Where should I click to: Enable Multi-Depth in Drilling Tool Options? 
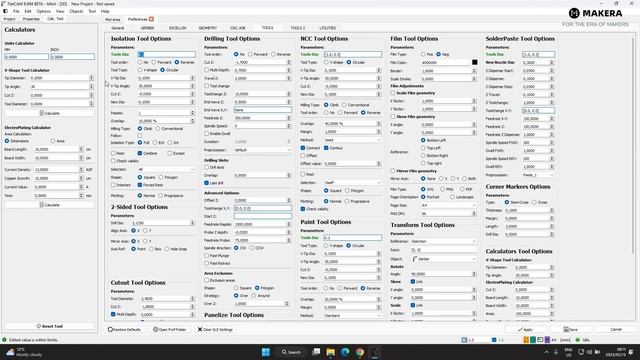[207, 70]
